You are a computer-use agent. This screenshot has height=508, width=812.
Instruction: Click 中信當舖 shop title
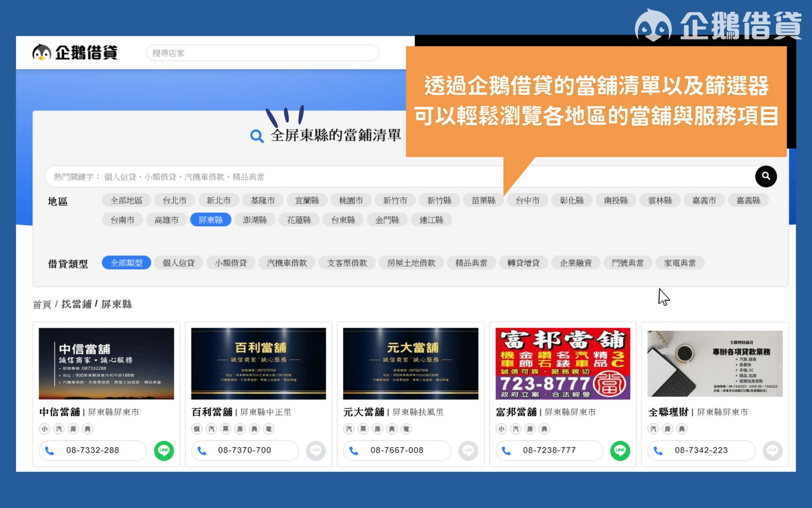59,412
